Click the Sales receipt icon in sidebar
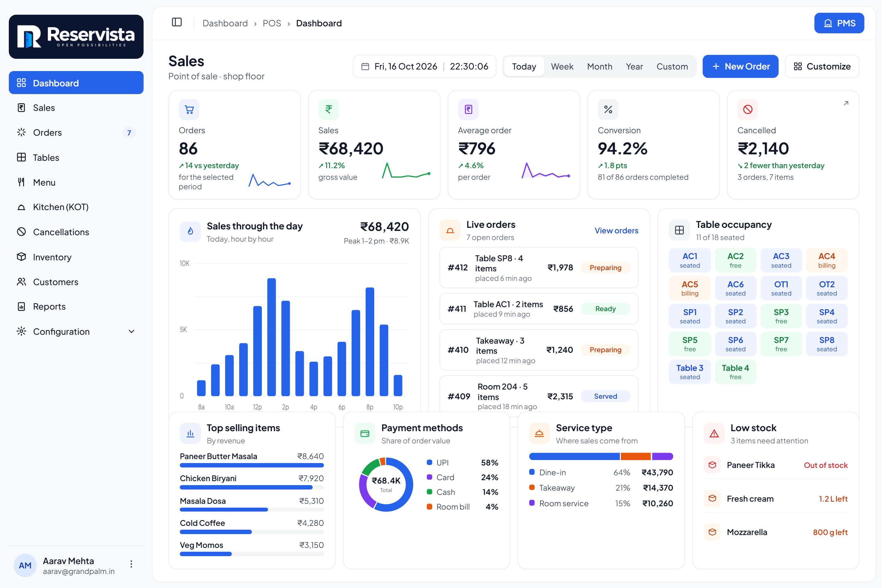Screen dimensions: 882x588 [21, 107]
